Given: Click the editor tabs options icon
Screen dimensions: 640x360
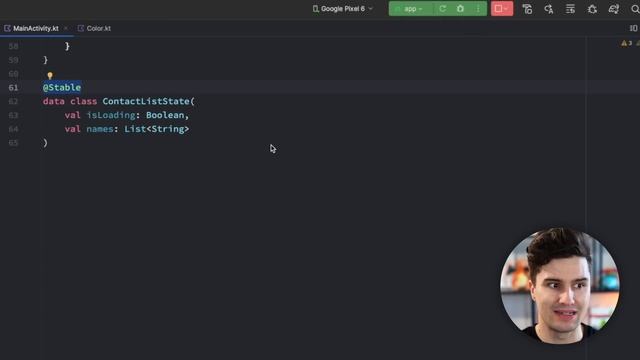Looking at the screenshot, I should click(x=633, y=28).
